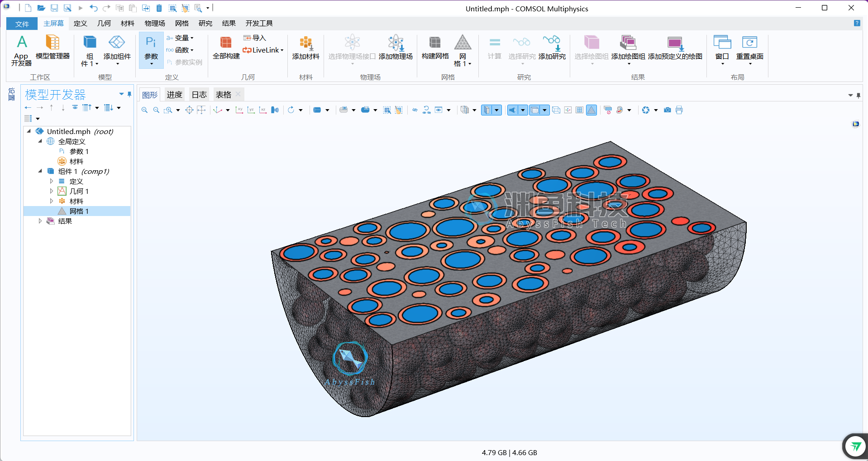Delete selection with the trash can icon
Image resolution: width=868 pixels, height=461 pixels.
point(159,8)
